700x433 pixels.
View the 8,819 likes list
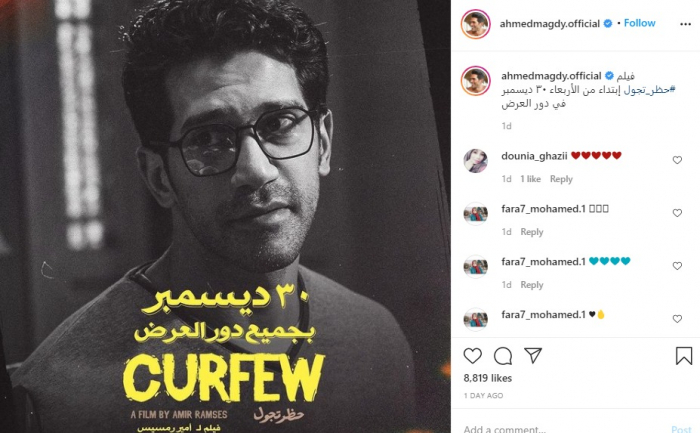488,378
